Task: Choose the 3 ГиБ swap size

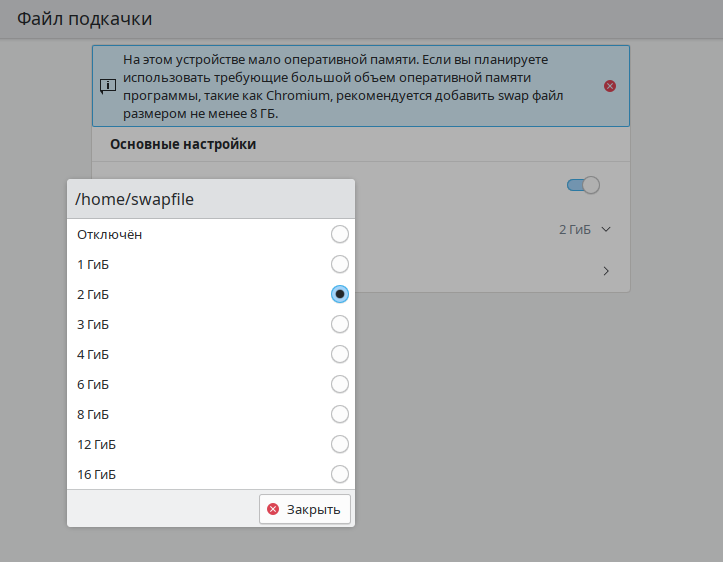Action: 340,324
